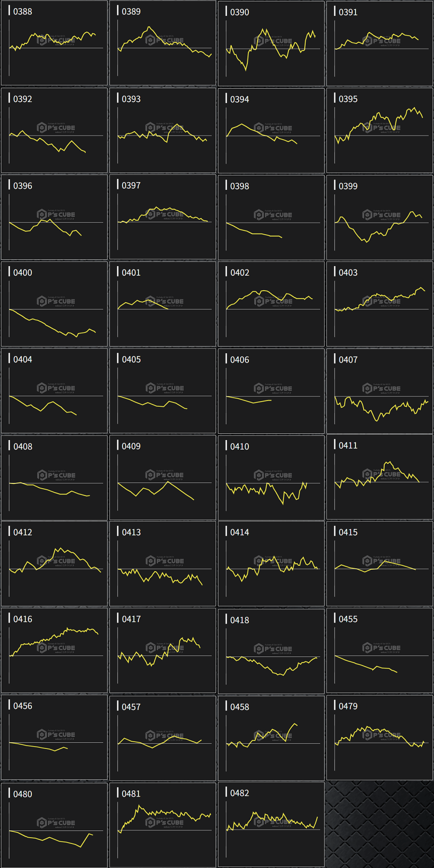This screenshot has height=868, width=434.
Task: View chart card numbered 0410
Action: (x=271, y=477)
